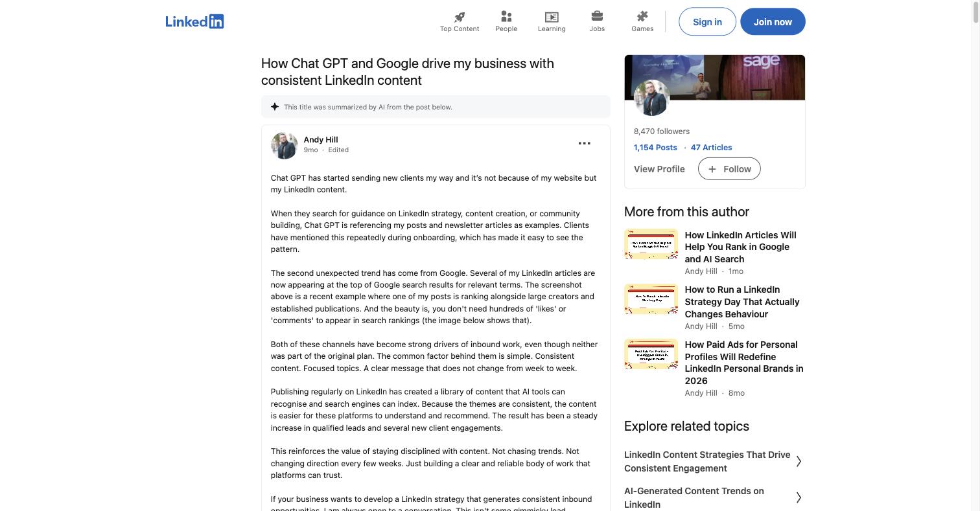Open article How to Run a LinkedIn Strategy Day
980x511 pixels.
742,302
